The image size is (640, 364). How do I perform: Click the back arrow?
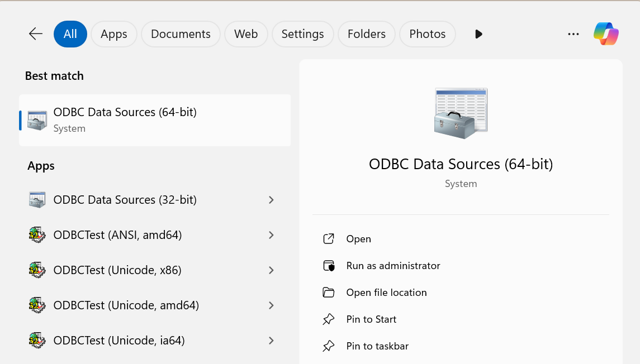coord(35,33)
